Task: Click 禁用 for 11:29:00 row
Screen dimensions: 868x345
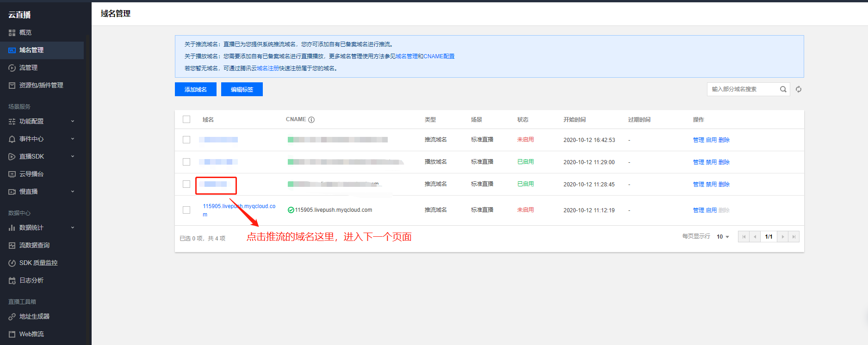Action: [711, 162]
